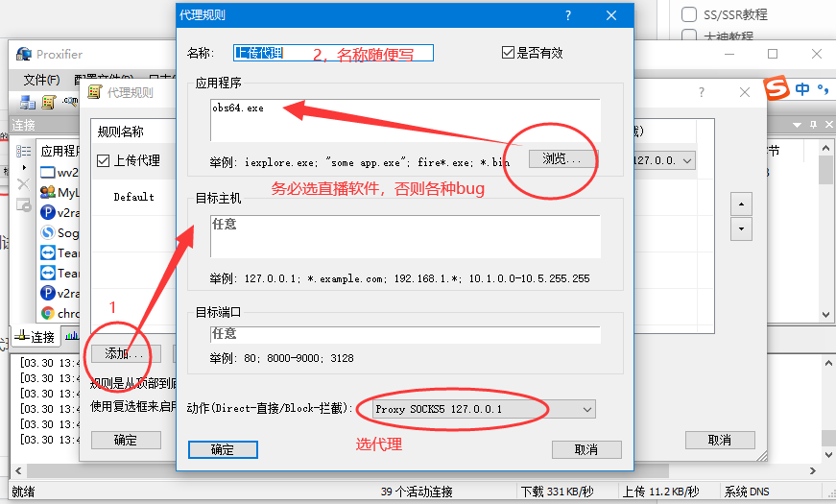Move rule up with the up arrow button
The image size is (836, 504).
741,204
